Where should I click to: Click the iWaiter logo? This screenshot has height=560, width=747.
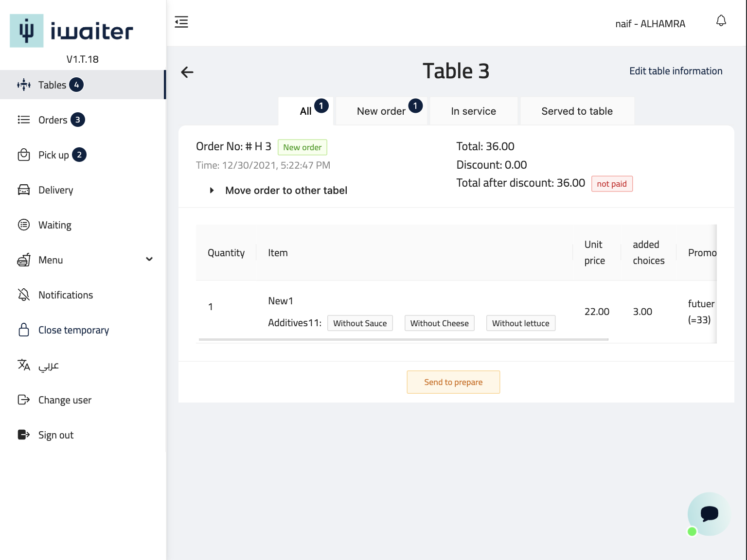pyautogui.click(x=71, y=31)
